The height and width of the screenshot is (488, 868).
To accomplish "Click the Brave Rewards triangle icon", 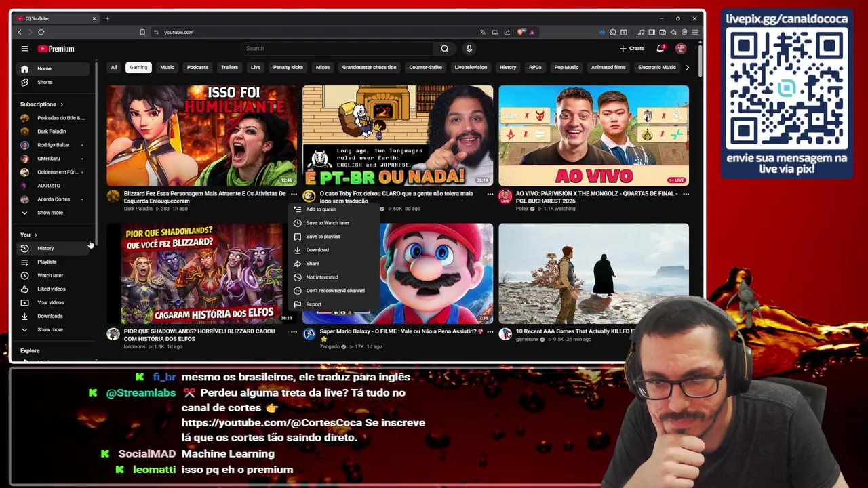I will click(x=532, y=32).
